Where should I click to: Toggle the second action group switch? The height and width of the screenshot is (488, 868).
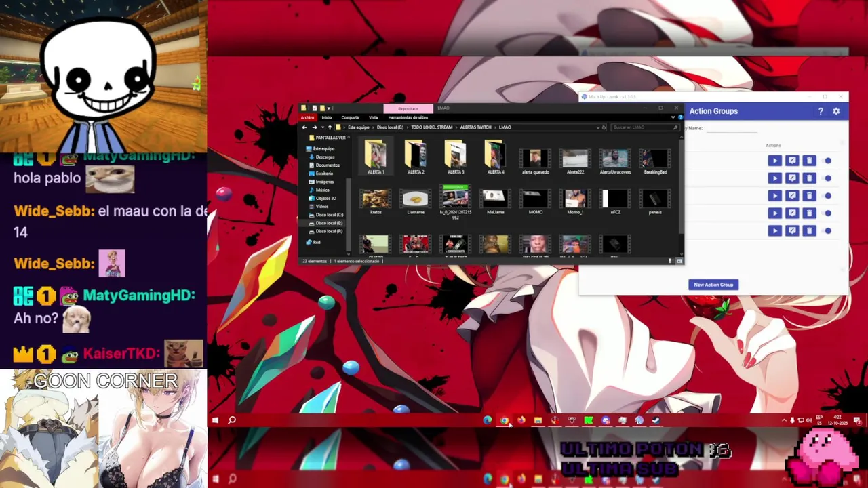click(x=828, y=178)
